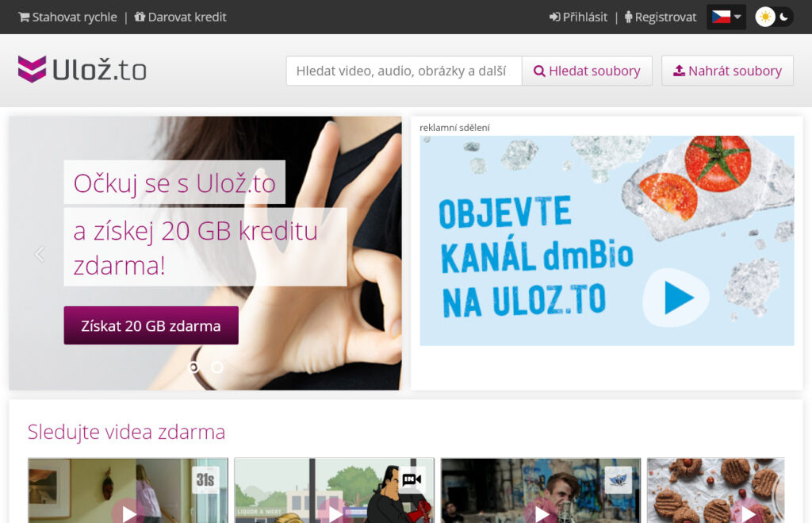
Task: Click the 31s duration badge
Action: point(205,480)
